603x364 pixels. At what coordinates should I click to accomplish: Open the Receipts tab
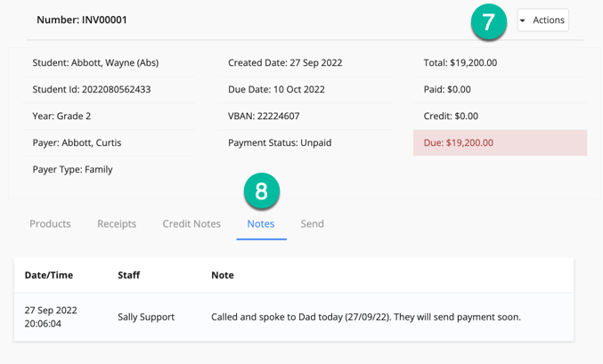pyautogui.click(x=117, y=223)
